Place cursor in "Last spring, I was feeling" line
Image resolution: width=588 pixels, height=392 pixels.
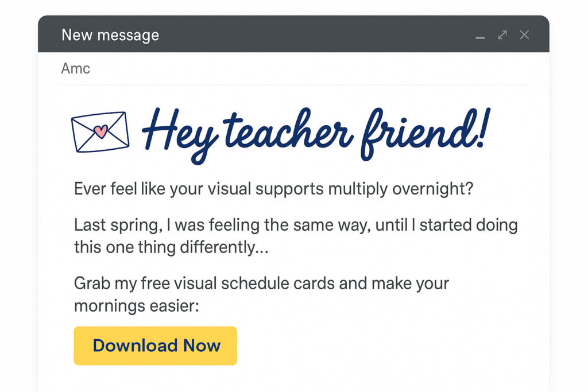tap(230, 225)
